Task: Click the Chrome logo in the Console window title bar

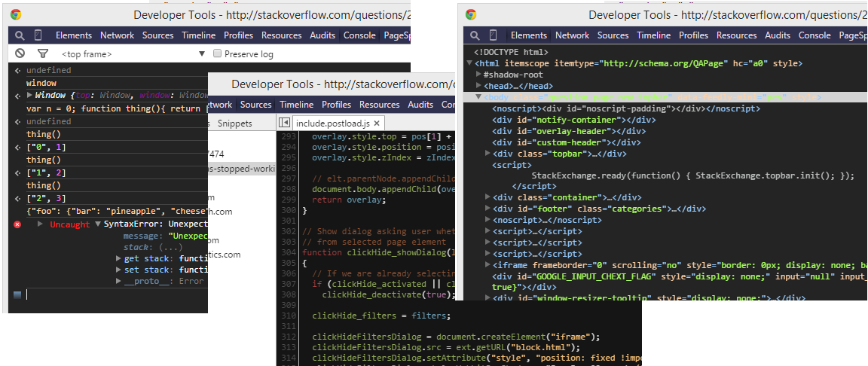Action: [x=16, y=15]
